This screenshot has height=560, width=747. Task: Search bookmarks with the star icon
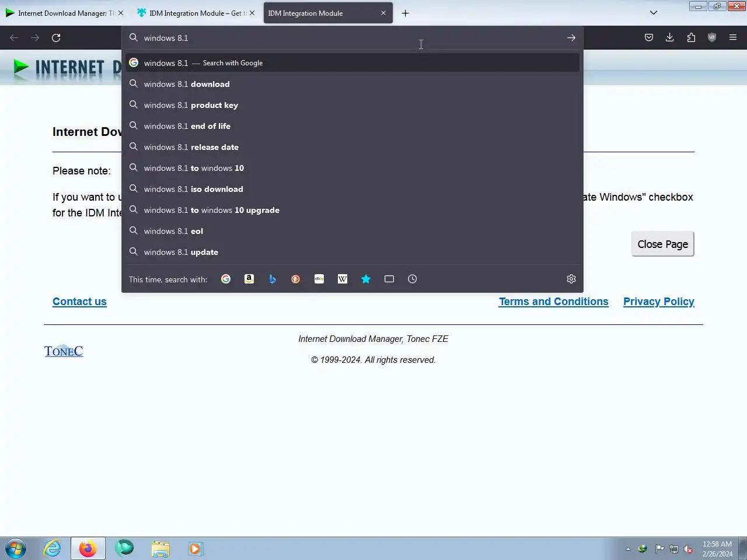[366, 279]
